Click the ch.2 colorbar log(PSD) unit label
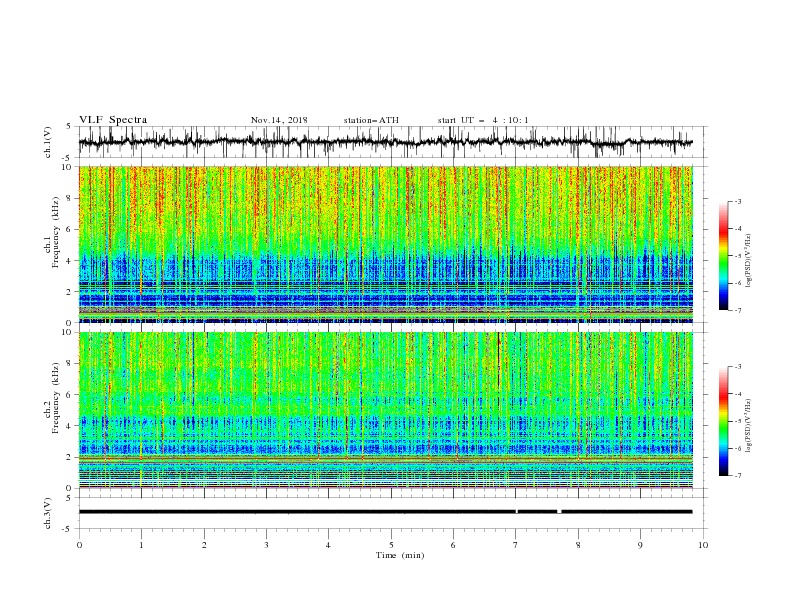Image resolution: width=792 pixels, height=612 pixels. click(x=749, y=426)
